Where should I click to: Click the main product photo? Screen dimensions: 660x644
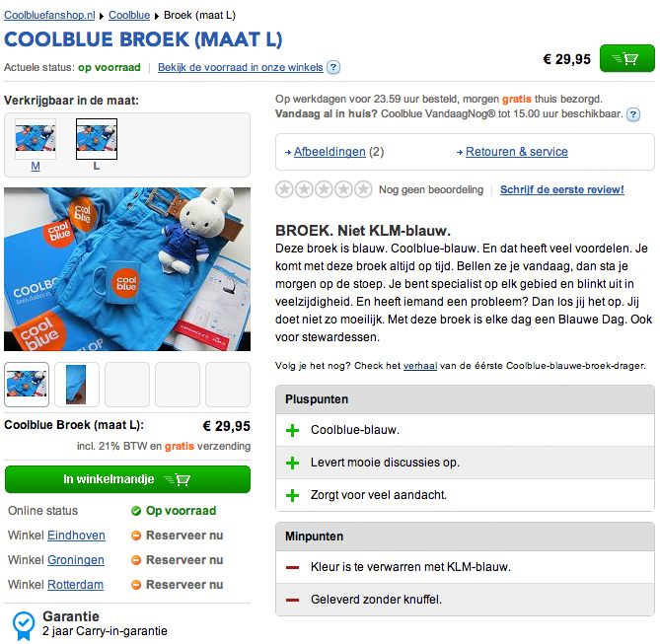click(127, 270)
